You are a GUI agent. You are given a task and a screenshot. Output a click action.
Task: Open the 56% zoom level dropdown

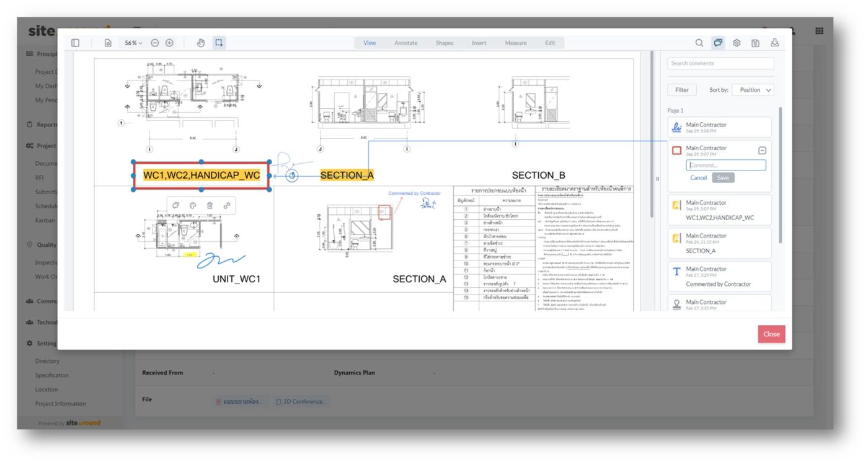coord(133,43)
